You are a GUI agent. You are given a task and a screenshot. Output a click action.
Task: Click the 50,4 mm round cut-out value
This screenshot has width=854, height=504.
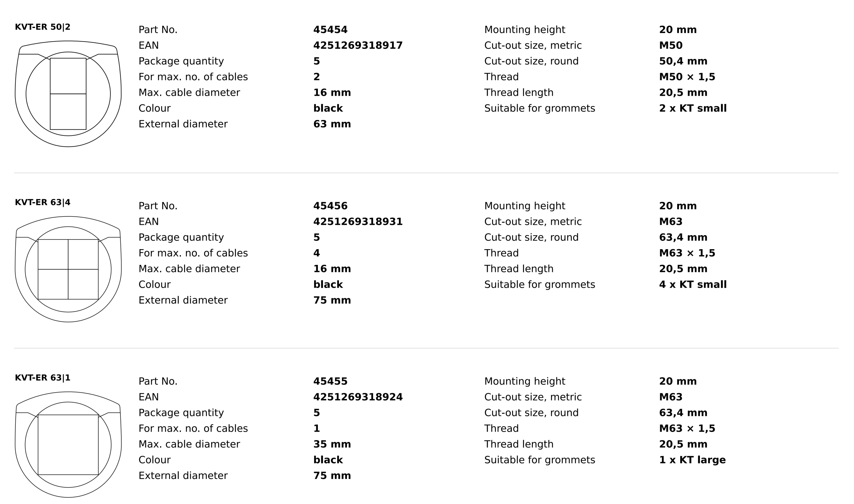click(683, 61)
